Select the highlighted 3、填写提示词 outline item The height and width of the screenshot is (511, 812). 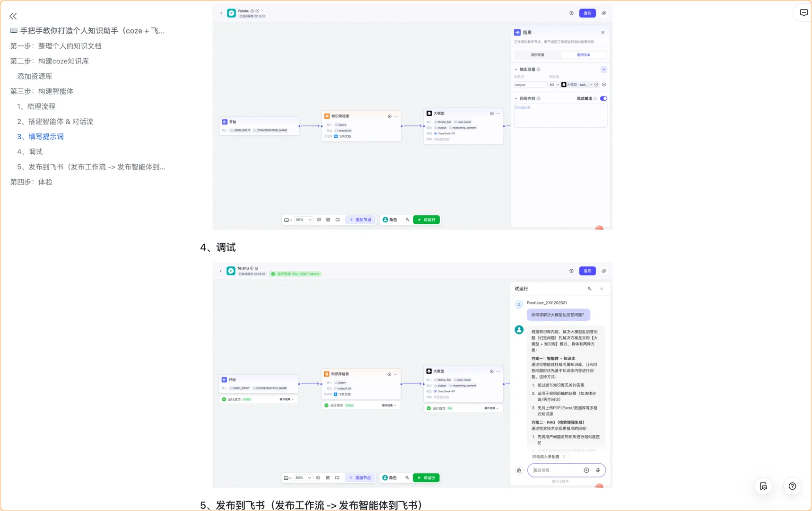tap(40, 137)
